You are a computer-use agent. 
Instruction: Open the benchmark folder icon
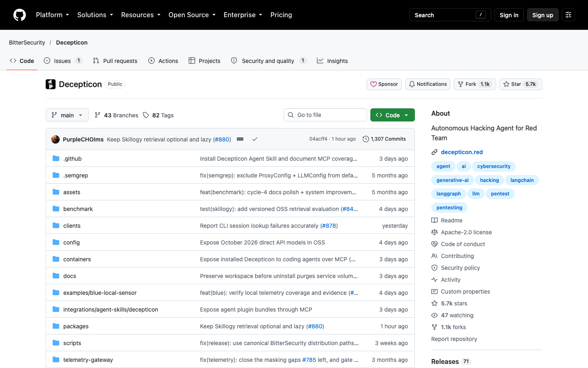tap(56, 209)
